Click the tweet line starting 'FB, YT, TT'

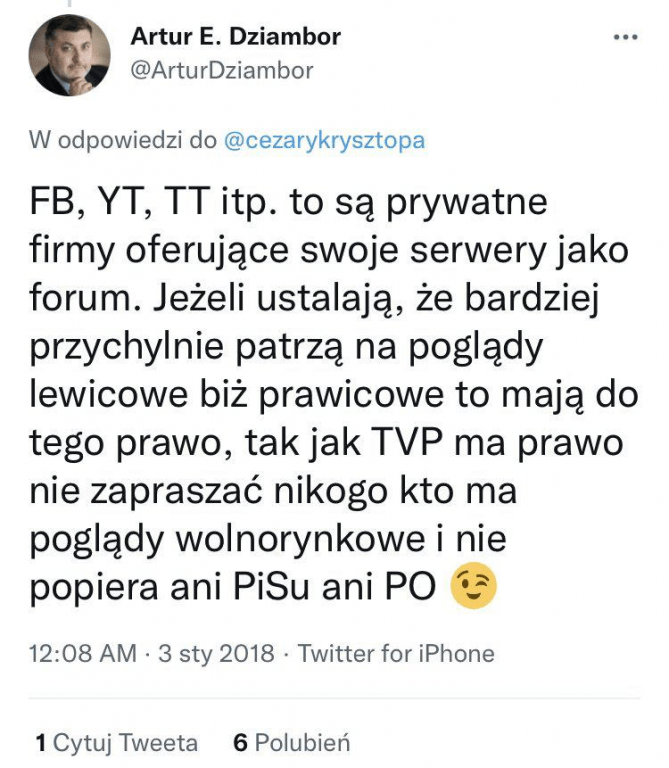pos(288,202)
